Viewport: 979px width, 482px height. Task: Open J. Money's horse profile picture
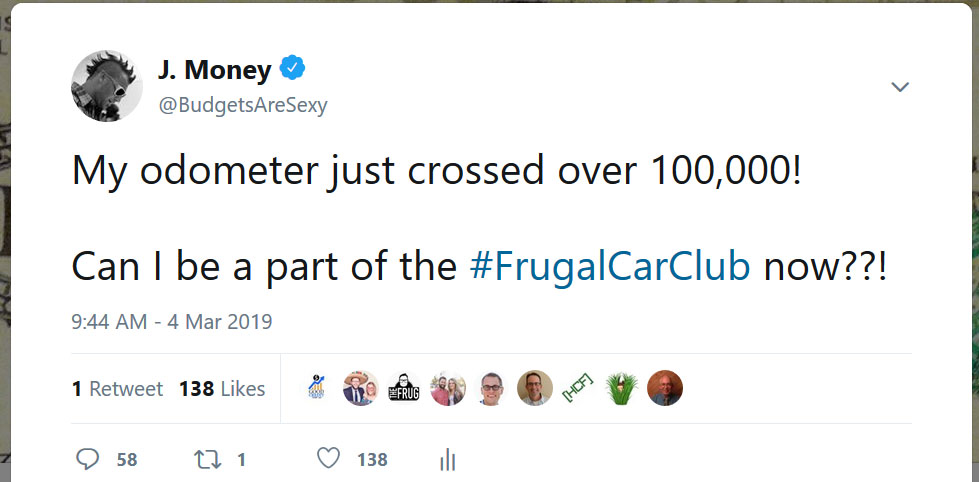pos(106,86)
